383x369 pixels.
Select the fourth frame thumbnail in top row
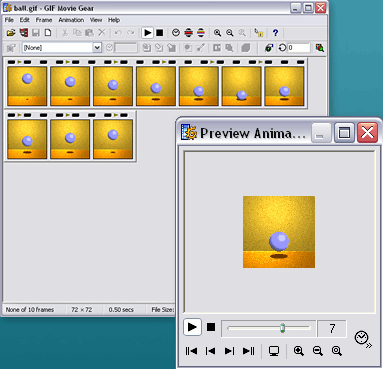(x=156, y=86)
